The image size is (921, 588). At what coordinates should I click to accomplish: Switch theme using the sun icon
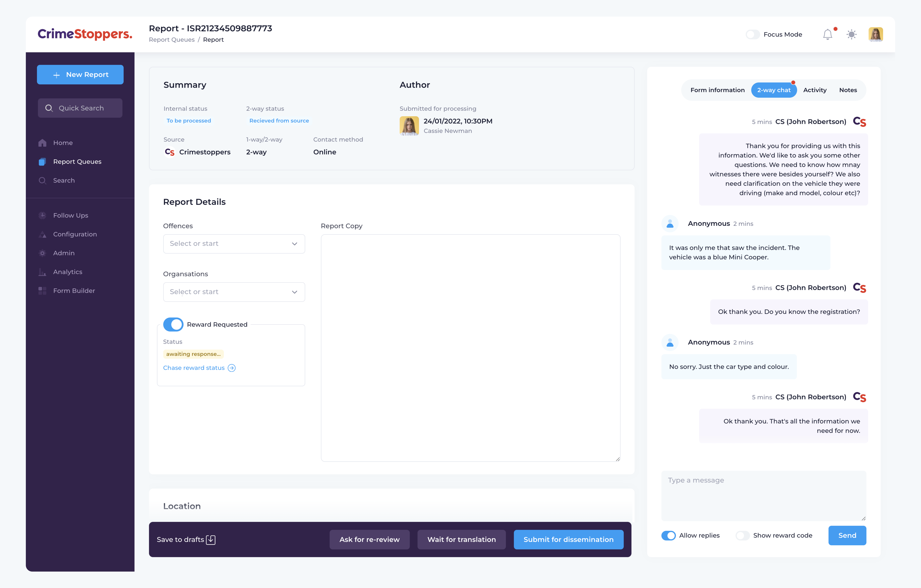[x=851, y=34]
